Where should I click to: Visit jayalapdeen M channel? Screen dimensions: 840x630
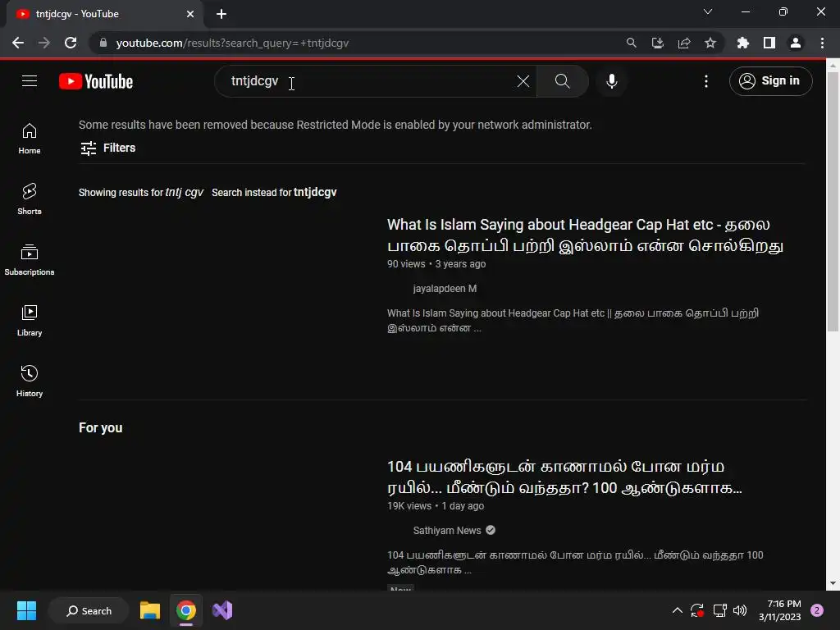445,289
